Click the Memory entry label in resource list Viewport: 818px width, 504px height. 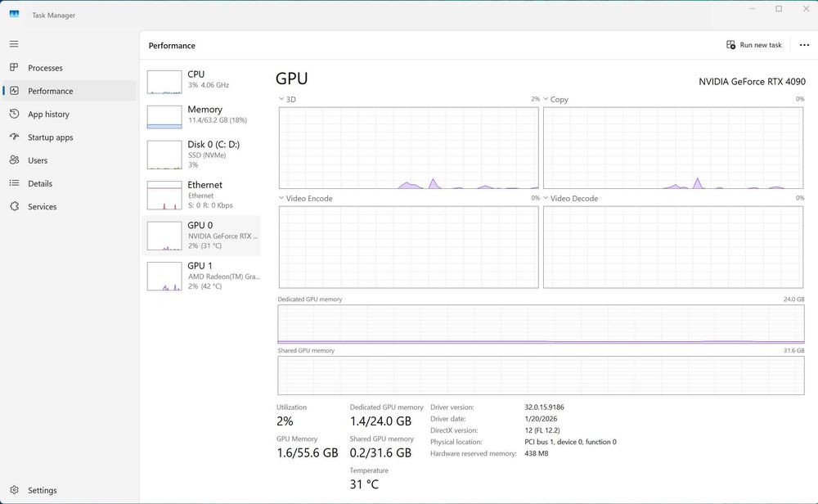click(x=205, y=109)
